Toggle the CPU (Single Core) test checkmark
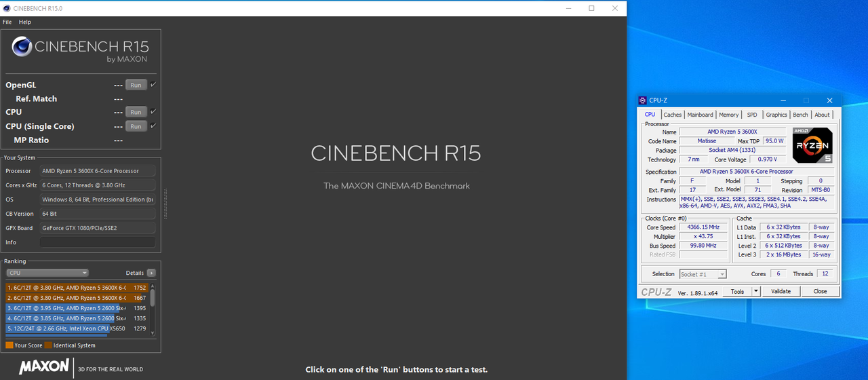The image size is (868, 380). pos(153,126)
